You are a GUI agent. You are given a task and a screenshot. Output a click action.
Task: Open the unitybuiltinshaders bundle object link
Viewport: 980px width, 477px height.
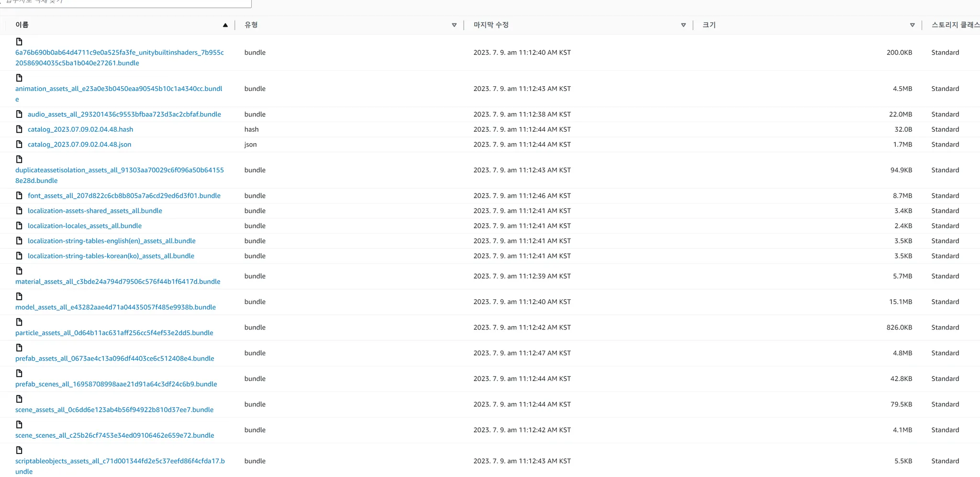120,57
